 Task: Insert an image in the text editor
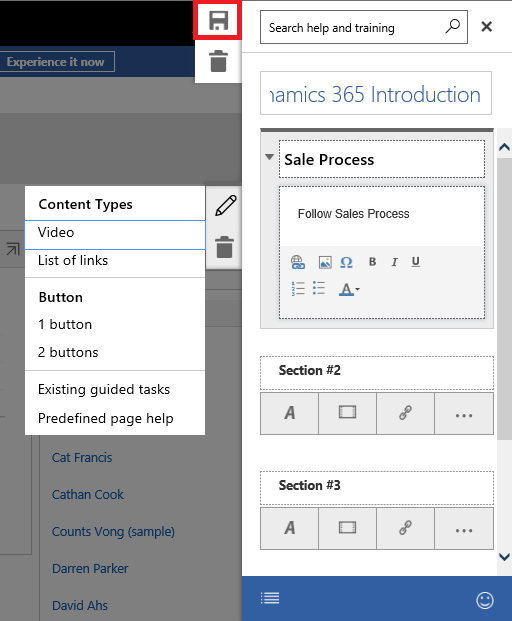click(325, 262)
